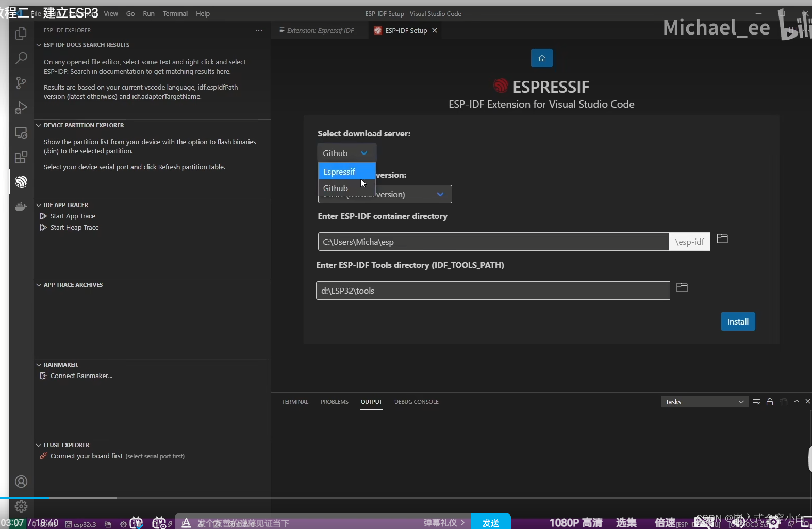Click Start App Trace play icon

point(43,216)
